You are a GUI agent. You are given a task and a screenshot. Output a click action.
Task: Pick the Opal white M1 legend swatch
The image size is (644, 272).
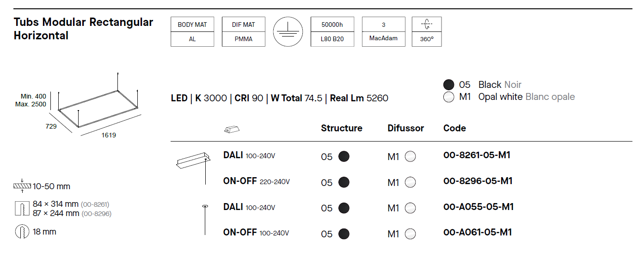448,97
